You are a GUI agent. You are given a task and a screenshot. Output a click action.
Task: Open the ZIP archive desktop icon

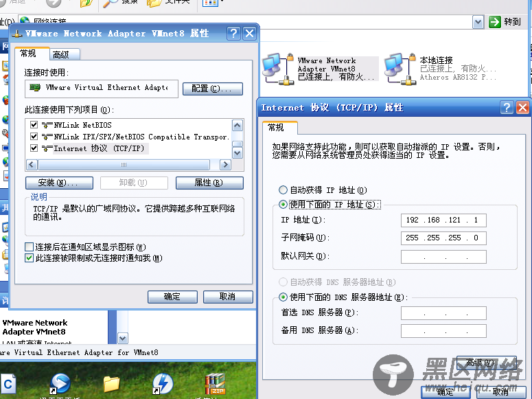coord(215,384)
